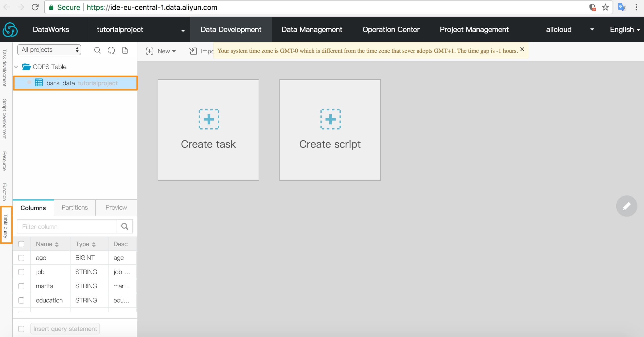The height and width of the screenshot is (337, 644).
Task: Open the Task development side panel
Action: [x=5, y=68]
